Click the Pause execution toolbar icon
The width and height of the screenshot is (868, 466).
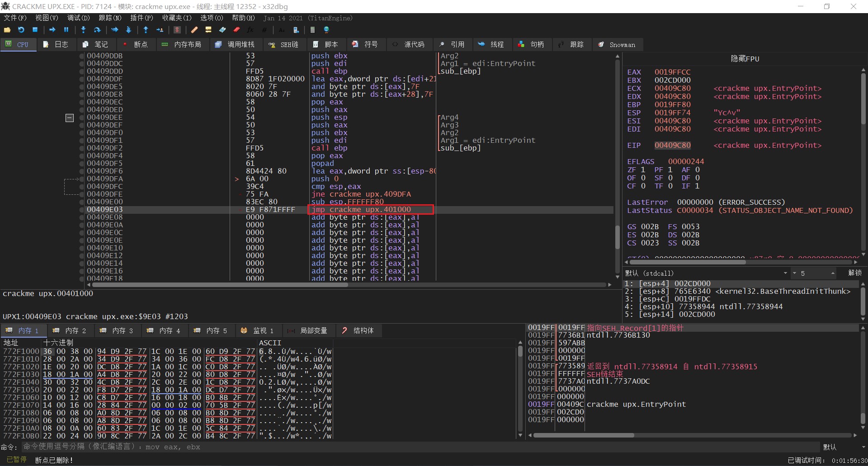coord(66,30)
